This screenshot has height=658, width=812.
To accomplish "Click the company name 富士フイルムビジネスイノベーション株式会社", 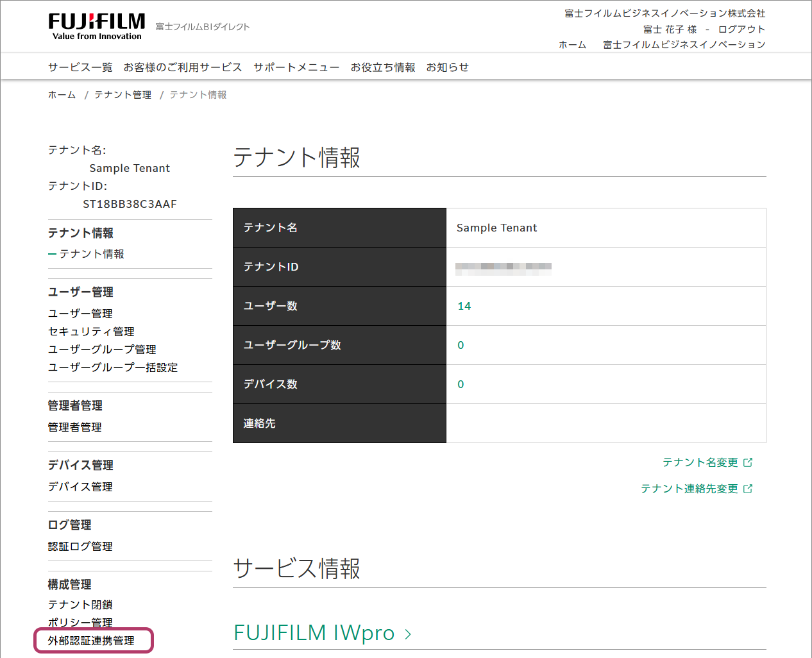I will (x=665, y=13).
